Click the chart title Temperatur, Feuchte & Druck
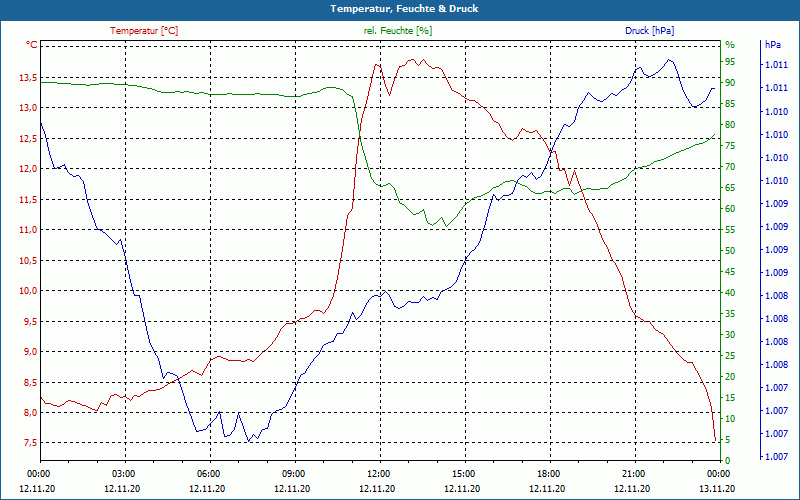 pos(404,9)
